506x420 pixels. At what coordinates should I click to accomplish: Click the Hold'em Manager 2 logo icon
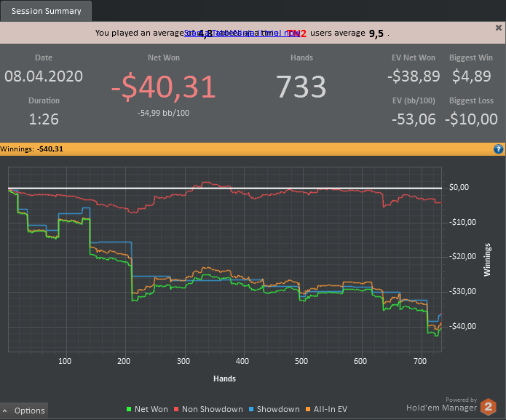(489, 407)
